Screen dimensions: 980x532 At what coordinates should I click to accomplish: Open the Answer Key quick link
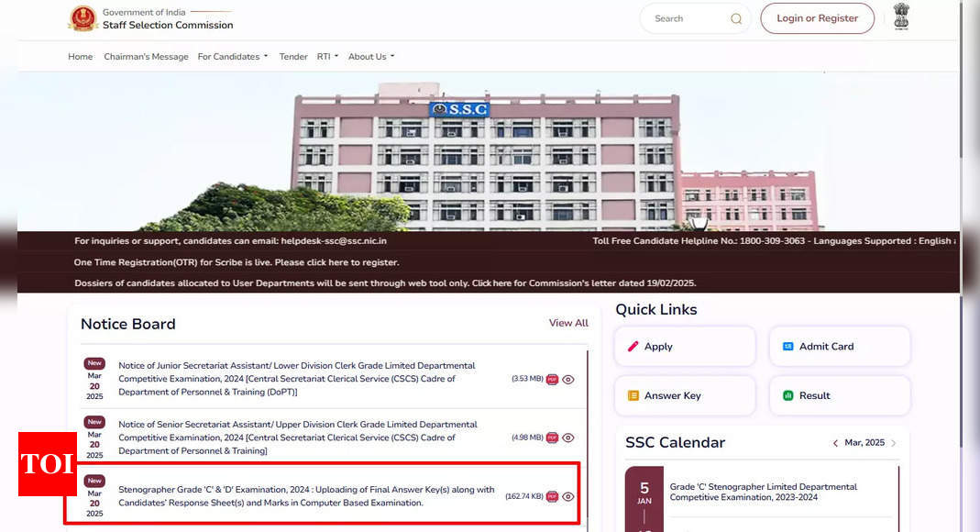685,395
